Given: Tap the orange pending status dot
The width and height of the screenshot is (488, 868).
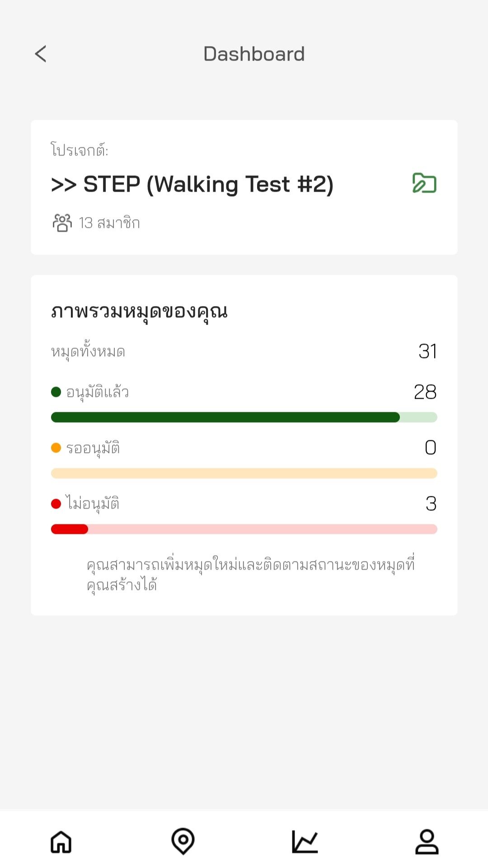Looking at the screenshot, I should (56, 448).
